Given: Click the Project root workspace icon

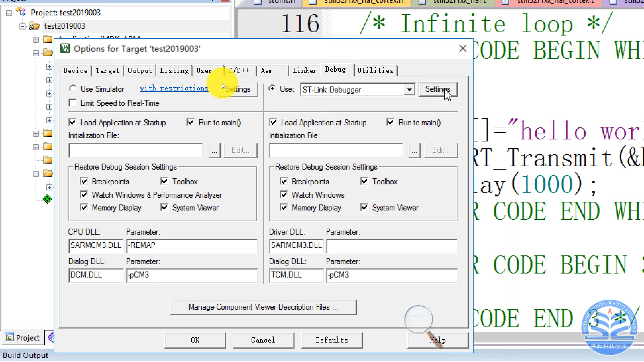Looking at the screenshot, I should tap(21, 12).
